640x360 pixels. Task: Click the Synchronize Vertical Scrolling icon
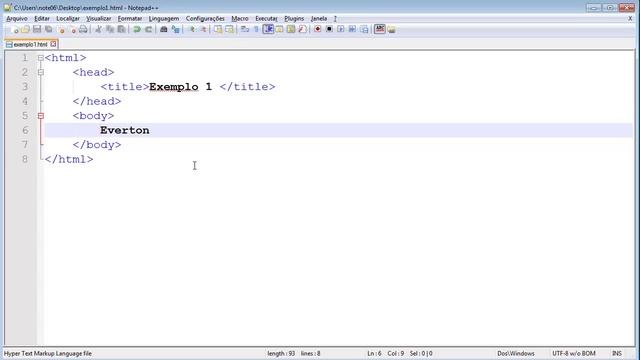point(218,29)
